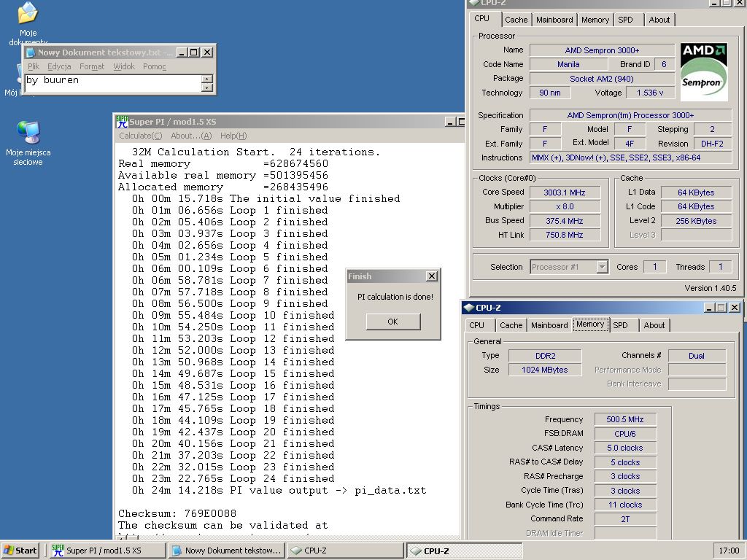Image resolution: width=747 pixels, height=560 pixels.
Task: Click the CAS# Latency 5.0 clocks value
Action: [625, 448]
